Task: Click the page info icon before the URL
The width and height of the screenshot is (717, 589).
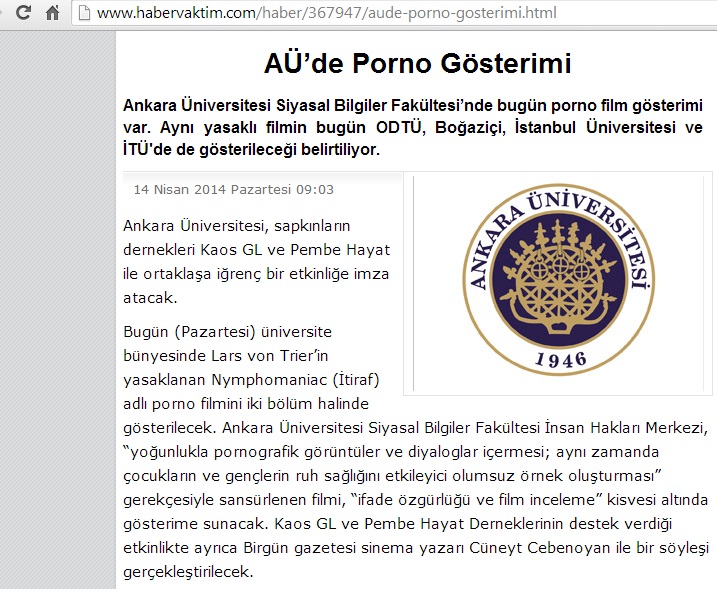Action: pyautogui.click(x=87, y=14)
